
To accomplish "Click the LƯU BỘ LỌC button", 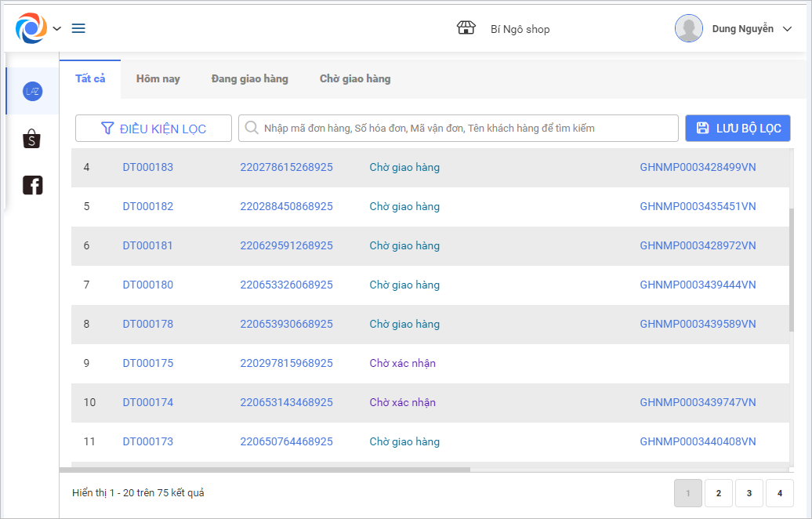I will (x=738, y=129).
